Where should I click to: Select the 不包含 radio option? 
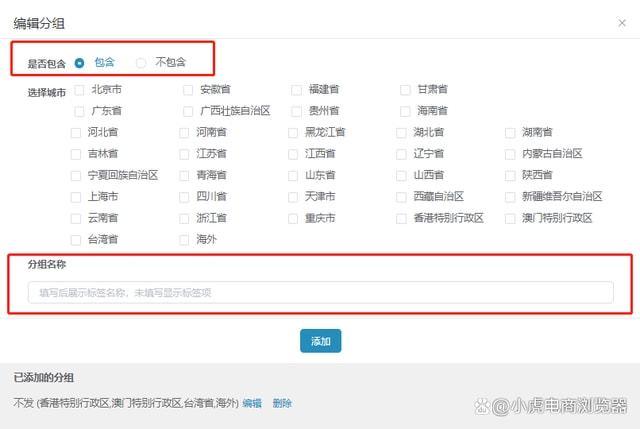point(141,62)
